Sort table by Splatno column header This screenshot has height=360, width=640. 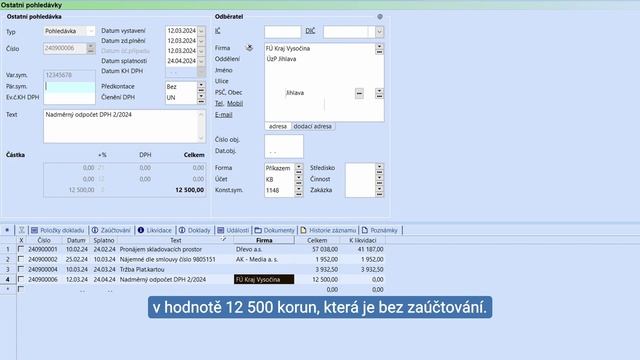click(104, 240)
